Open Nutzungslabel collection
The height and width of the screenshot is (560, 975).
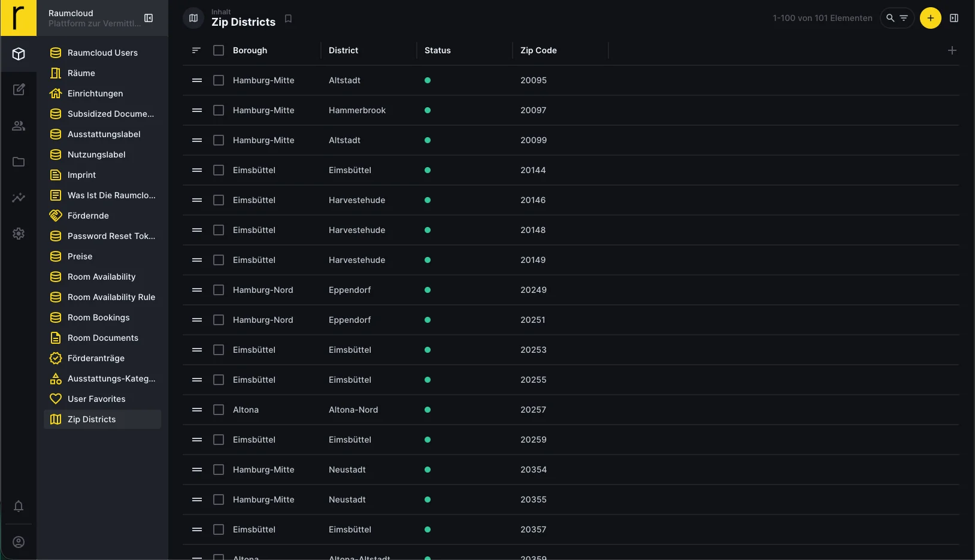pyautogui.click(x=102, y=155)
